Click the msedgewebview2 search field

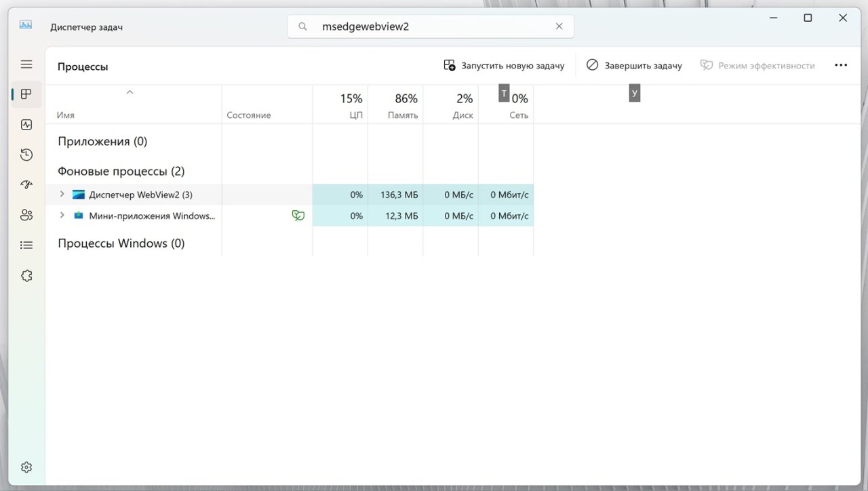coord(420,26)
